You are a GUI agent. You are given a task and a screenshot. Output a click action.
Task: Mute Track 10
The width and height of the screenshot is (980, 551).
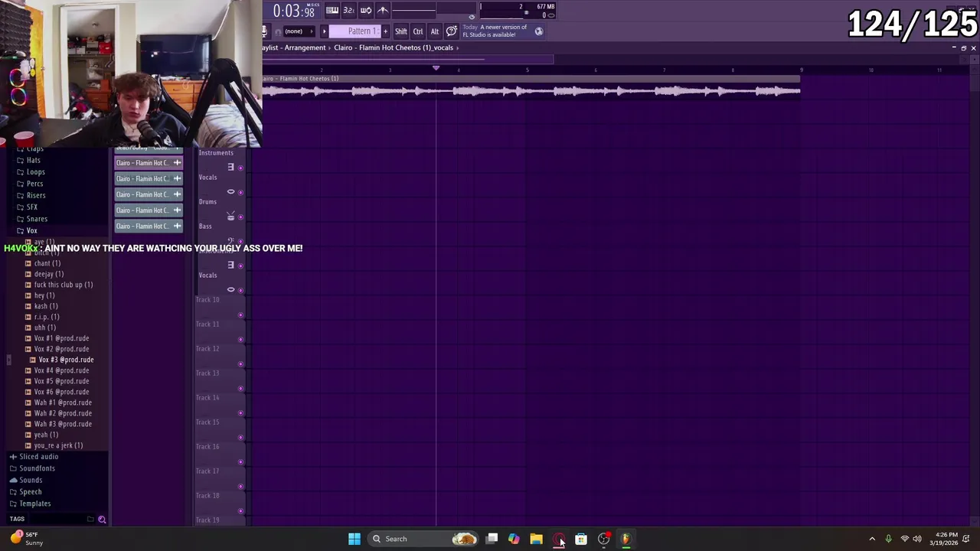point(240,315)
